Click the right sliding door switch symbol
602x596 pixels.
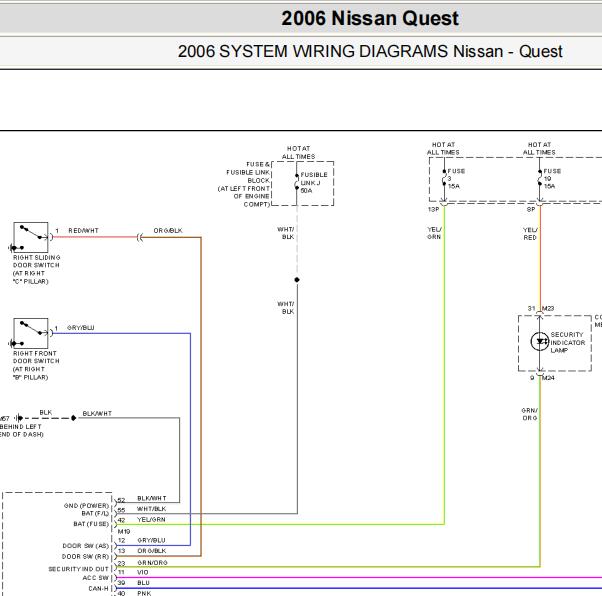click(x=31, y=237)
